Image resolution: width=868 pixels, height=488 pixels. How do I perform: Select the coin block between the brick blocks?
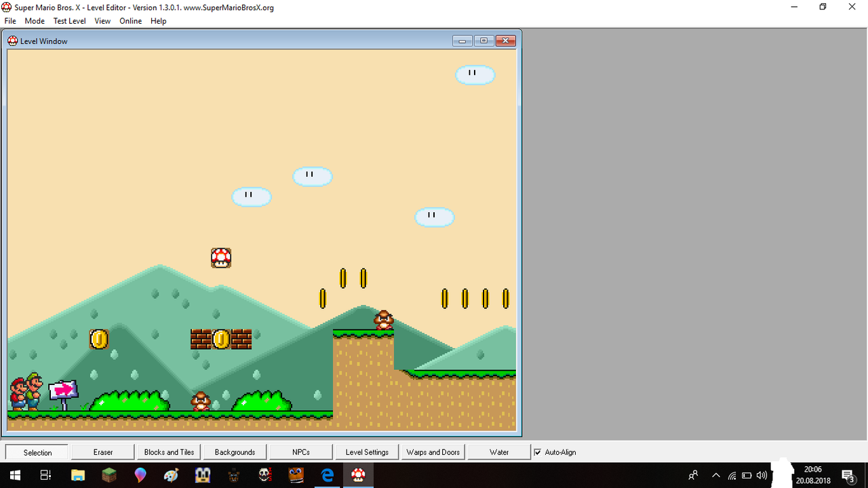221,339
